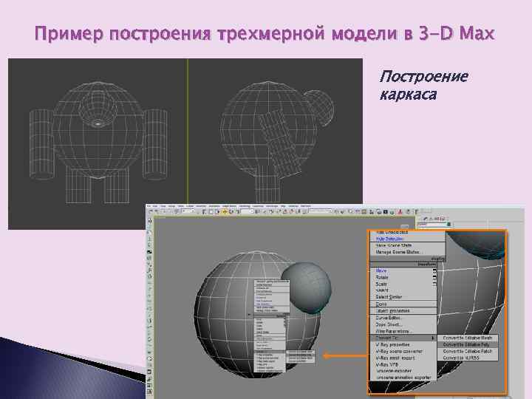This screenshot has width=532, height=399.
Task: Select Convert to Editable Mesh
Action: click(467, 338)
